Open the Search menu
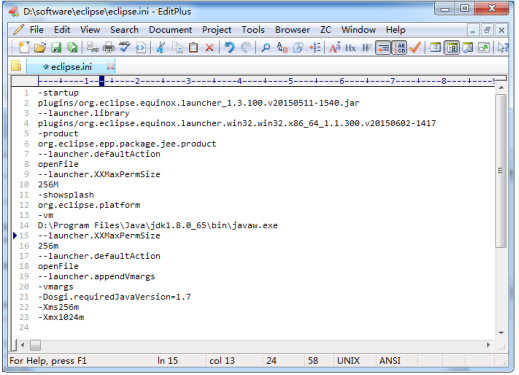The image size is (519, 375). point(124,30)
